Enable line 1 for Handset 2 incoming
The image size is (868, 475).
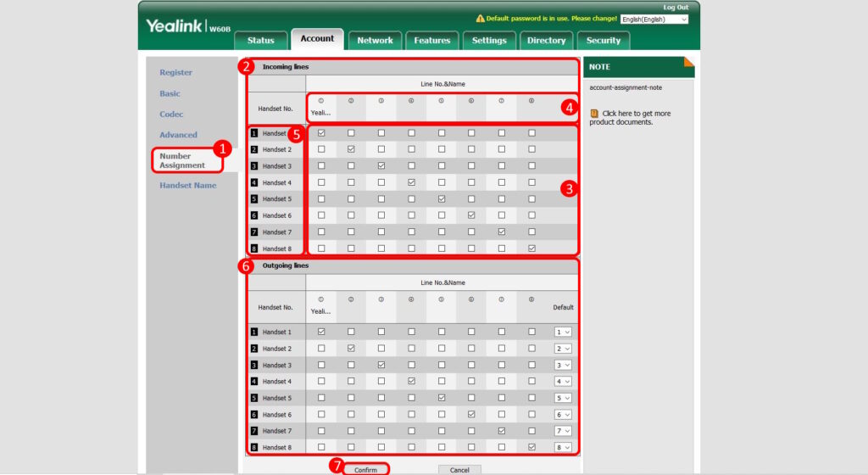[321, 149]
